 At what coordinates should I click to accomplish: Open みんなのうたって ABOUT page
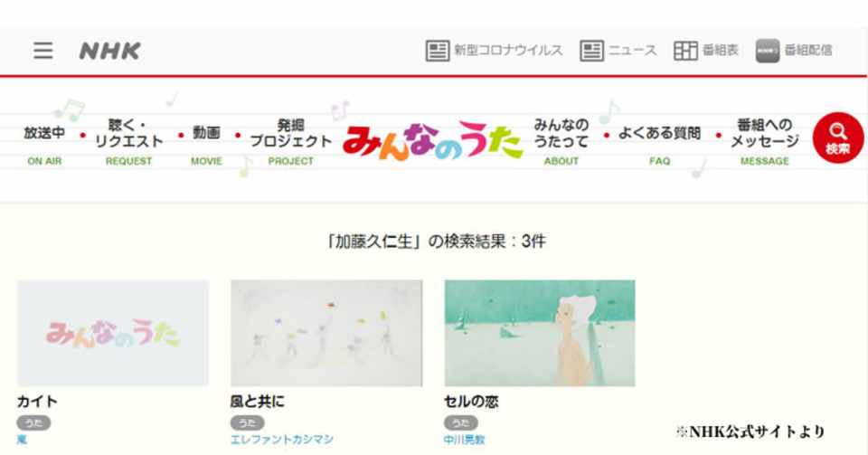coord(561,141)
